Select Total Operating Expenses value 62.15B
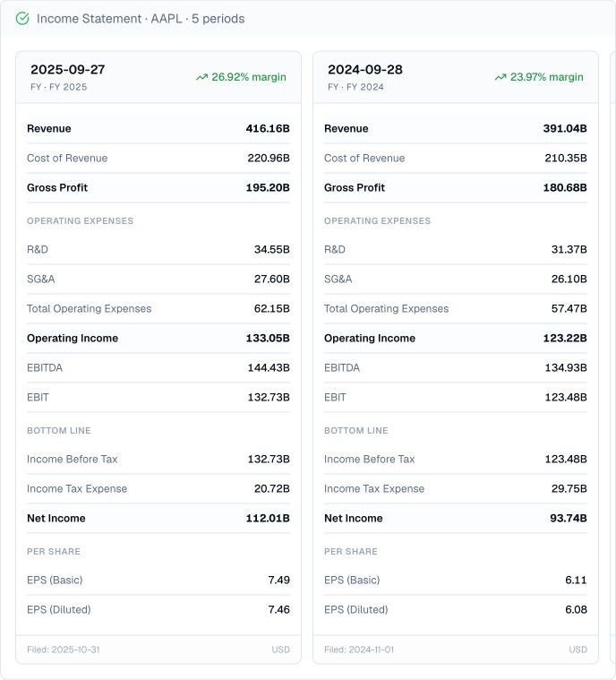Viewport: 616px width, 680px height. [x=272, y=308]
